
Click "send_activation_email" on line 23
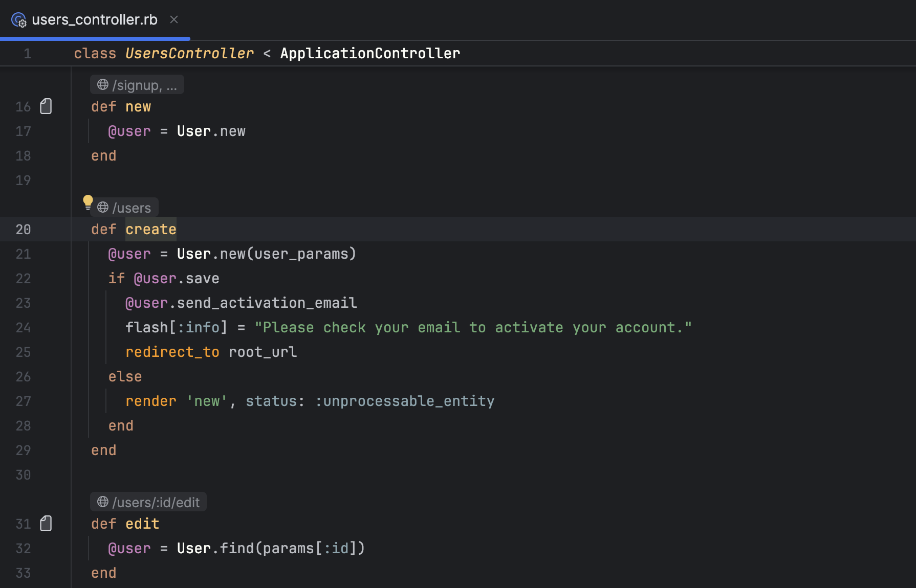266,303
